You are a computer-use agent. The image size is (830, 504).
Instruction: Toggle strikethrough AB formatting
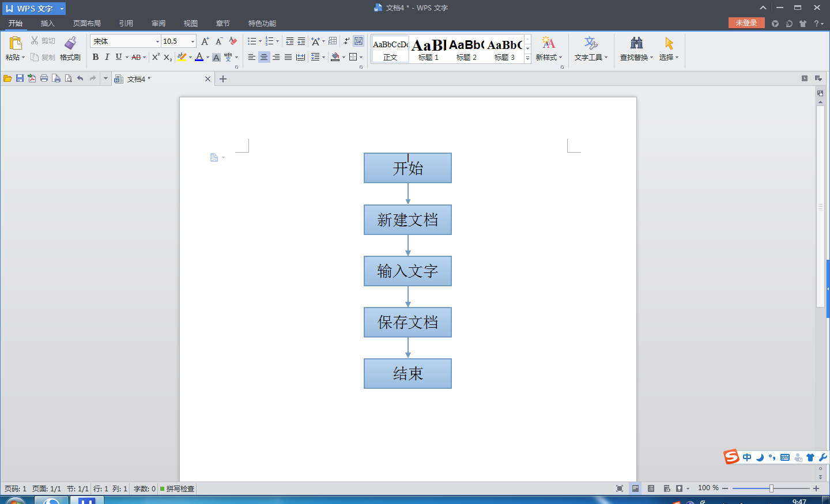pyautogui.click(x=136, y=57)
